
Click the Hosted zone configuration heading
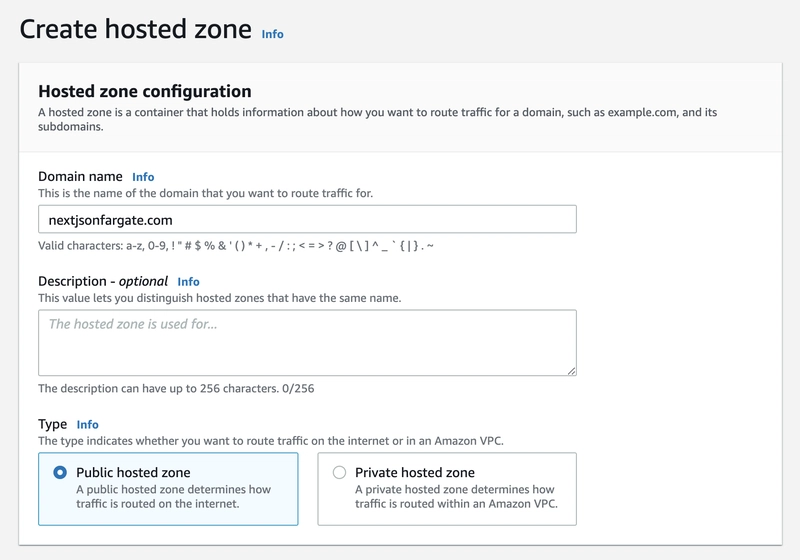point(144,92)
